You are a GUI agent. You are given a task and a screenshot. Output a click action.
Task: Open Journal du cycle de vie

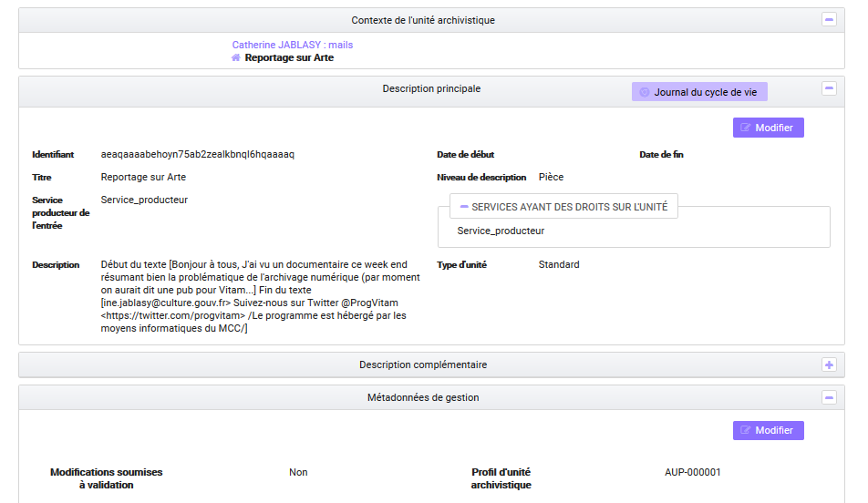click(x=699, y=92)
